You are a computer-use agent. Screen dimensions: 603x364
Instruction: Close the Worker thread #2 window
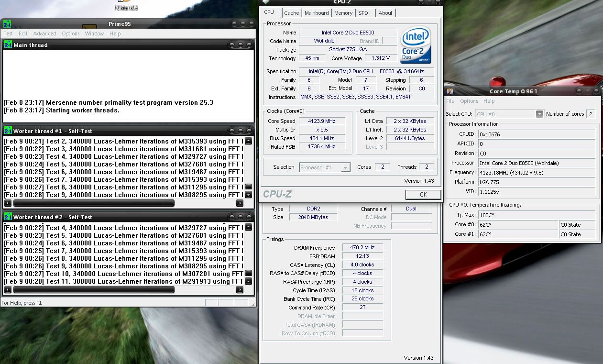point(249,217)
